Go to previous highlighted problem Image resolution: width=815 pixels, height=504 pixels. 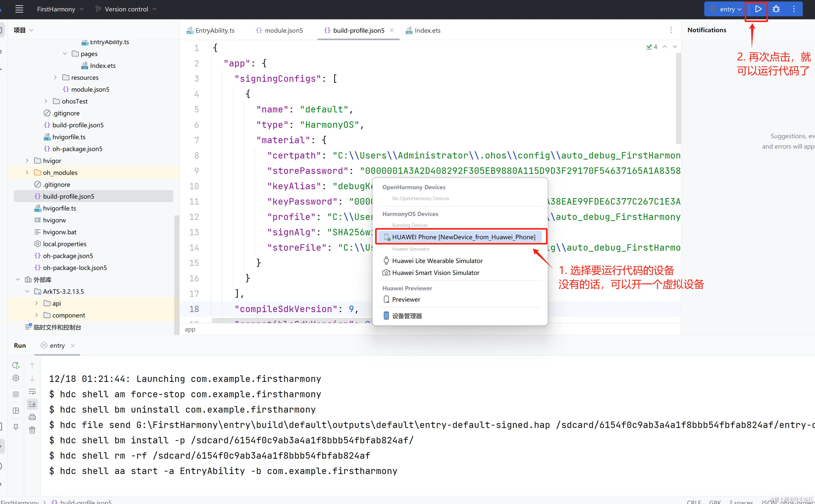(x=665, y=47)
